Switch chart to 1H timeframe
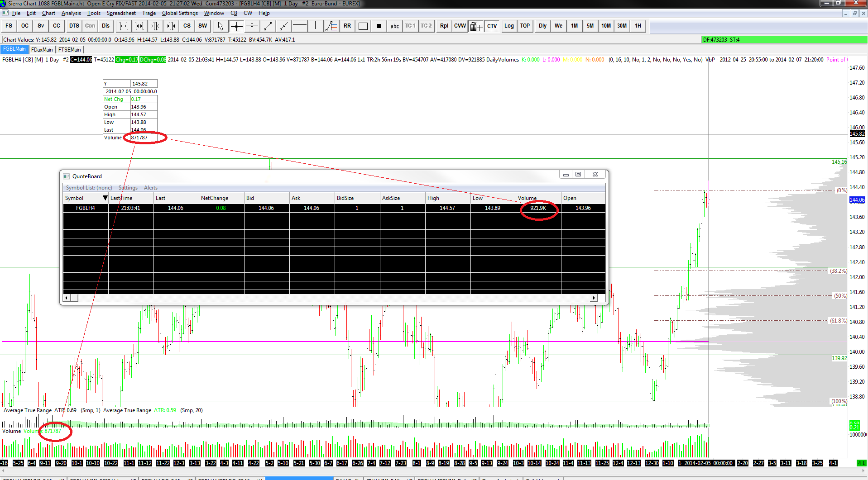868x480 pixels. coord(638,26)
